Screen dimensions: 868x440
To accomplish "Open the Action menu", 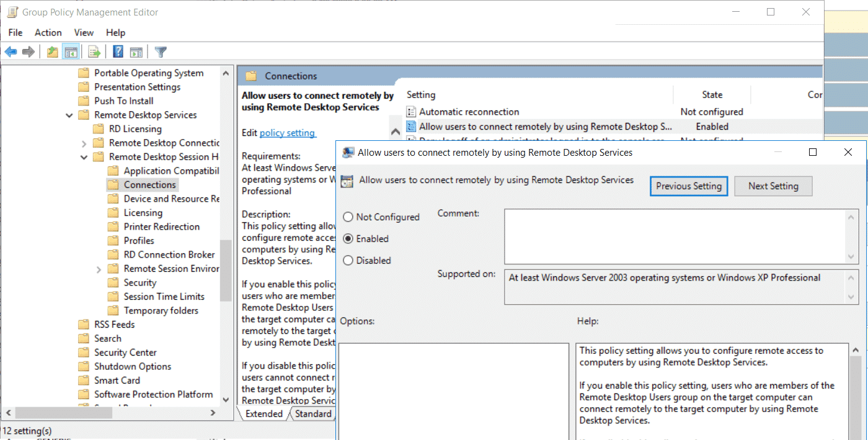I will click(x=48, y=32).
